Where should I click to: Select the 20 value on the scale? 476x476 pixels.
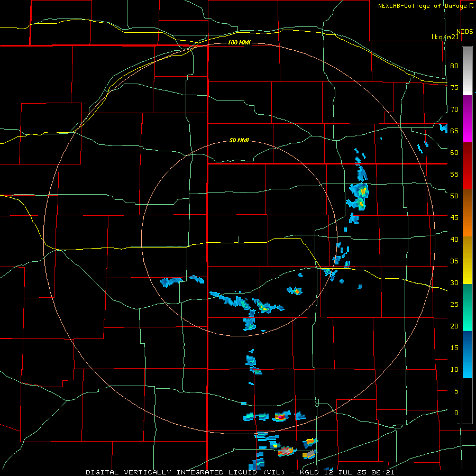click(x=454, y=326)
